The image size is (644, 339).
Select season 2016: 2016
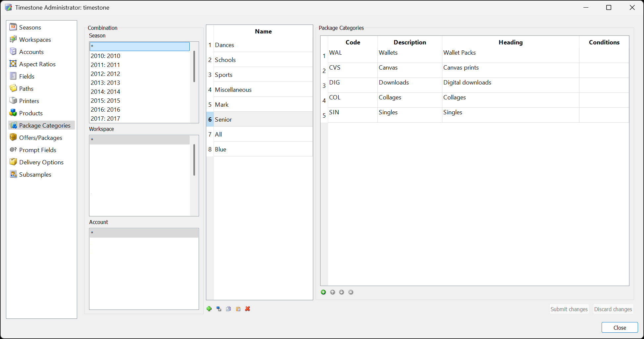click(x=140, y=109)
